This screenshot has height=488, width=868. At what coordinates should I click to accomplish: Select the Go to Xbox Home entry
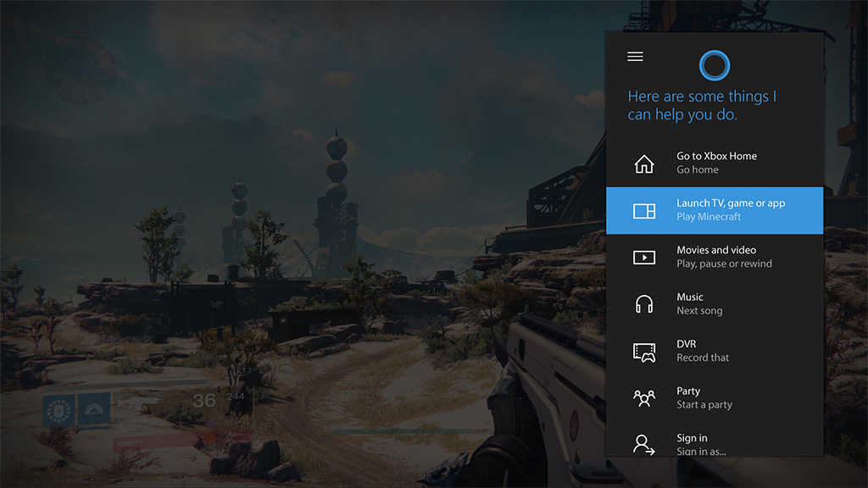coord(714,164)
